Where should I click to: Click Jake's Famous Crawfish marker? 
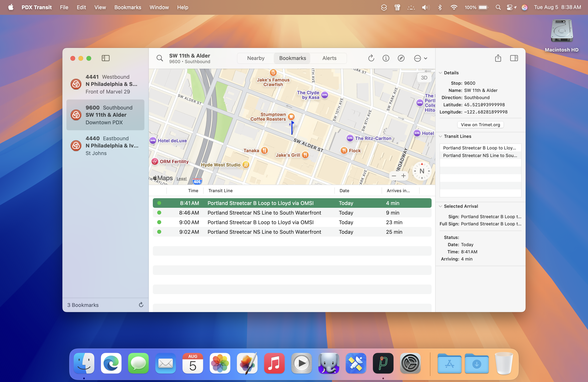click(x=273, y=72)
